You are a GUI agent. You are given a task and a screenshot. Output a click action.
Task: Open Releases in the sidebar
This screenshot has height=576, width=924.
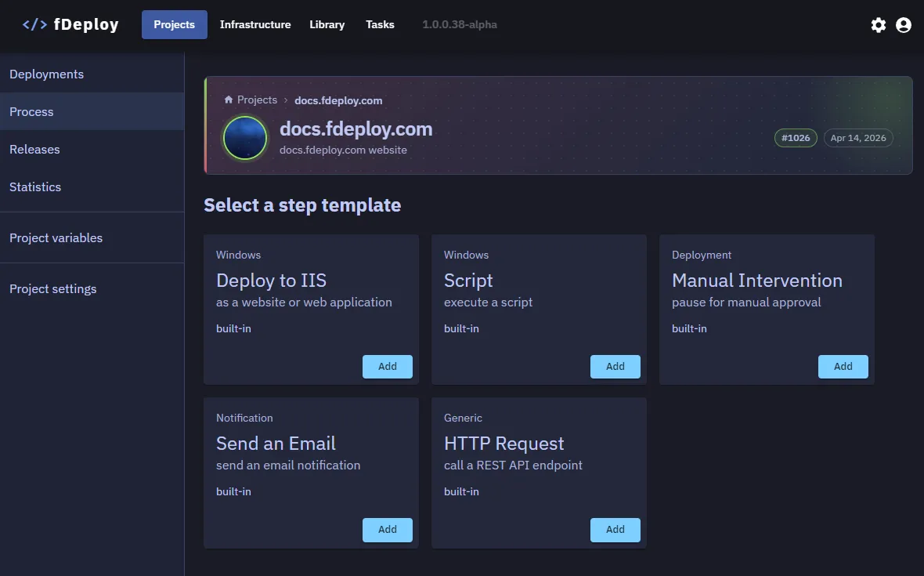tap(92, 149)
